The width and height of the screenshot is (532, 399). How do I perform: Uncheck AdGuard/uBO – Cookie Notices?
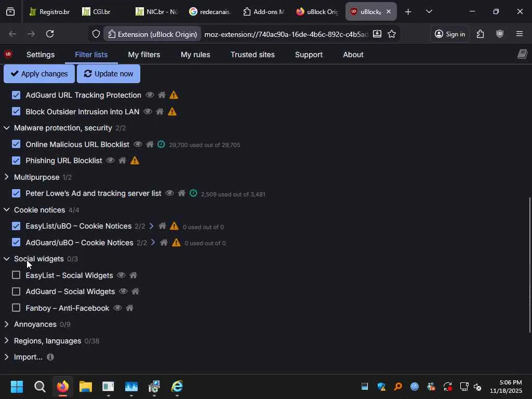tap(16, 243)
